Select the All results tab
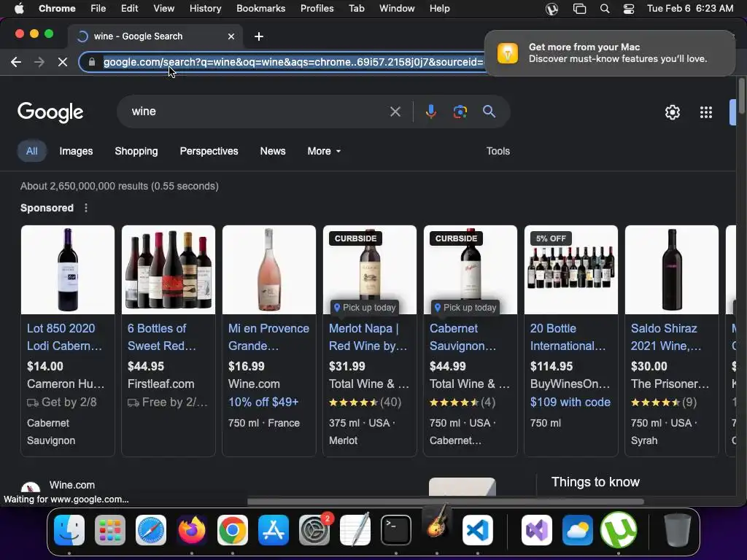Image resolution: width=747 pixels, height=560 pixels. click(x=32, y=151)
